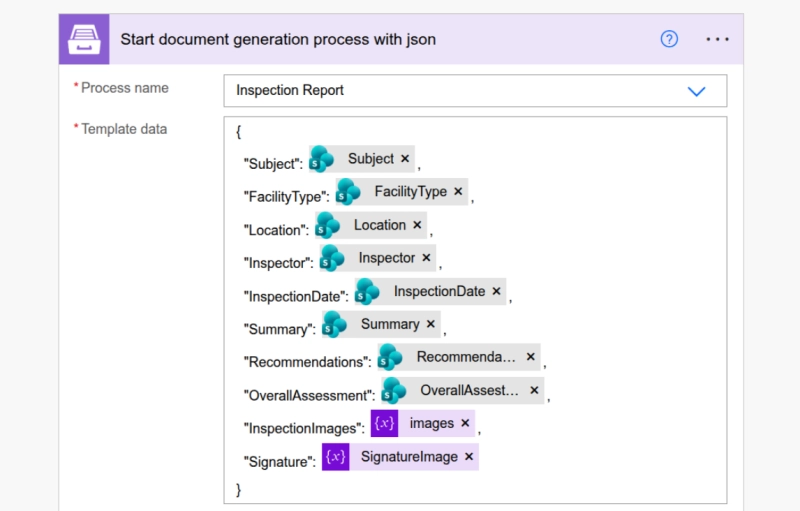The height and width of the screenshot is (511, 800).
Task: Click the document generation action icon
Action: click(84, 39)
